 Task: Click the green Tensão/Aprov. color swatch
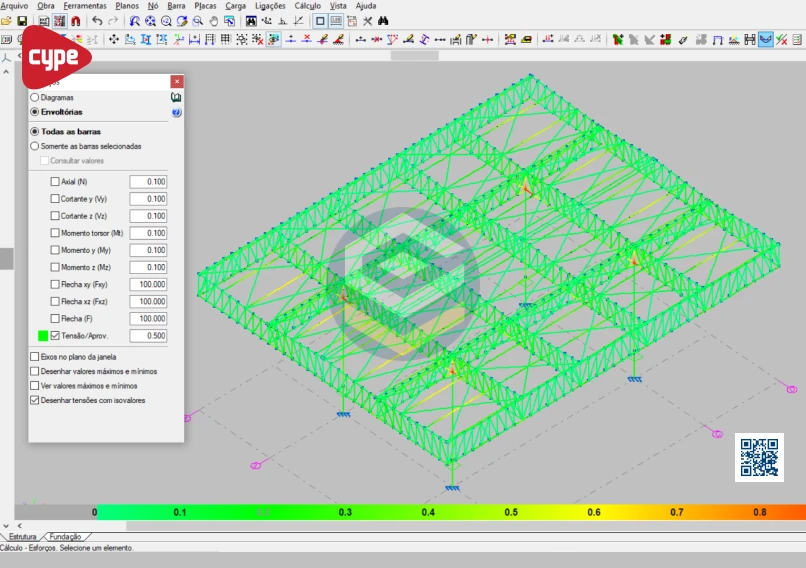41,336
